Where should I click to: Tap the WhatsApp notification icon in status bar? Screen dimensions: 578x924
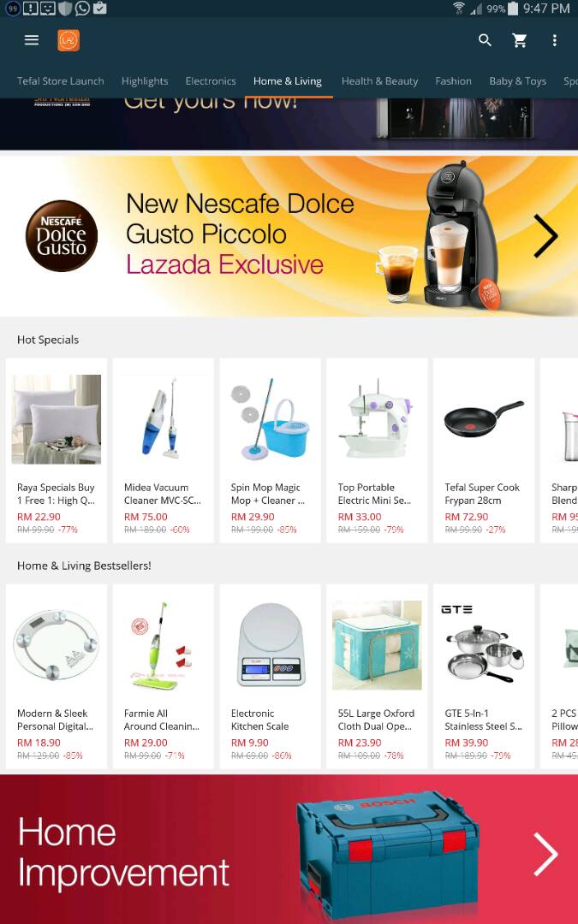click(82, 9)
